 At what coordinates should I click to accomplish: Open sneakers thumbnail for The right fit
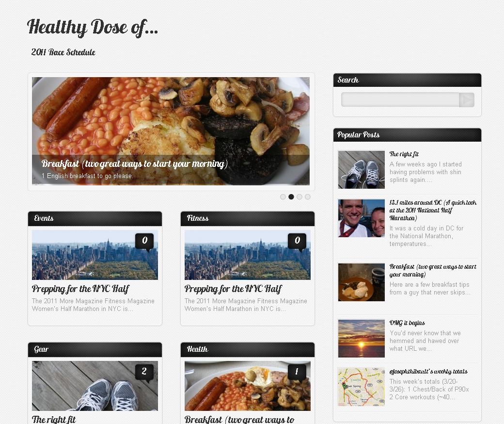[x=362, y=169]
